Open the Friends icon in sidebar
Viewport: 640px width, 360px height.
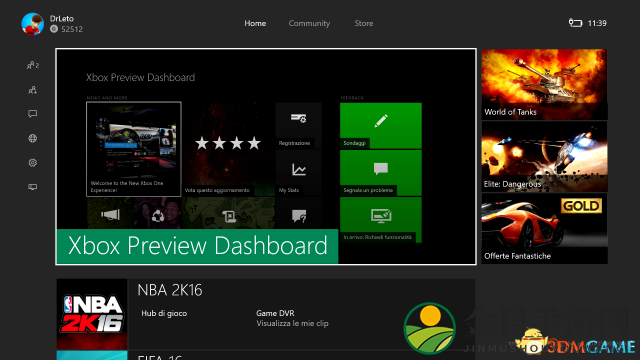[x=33, y=65]
